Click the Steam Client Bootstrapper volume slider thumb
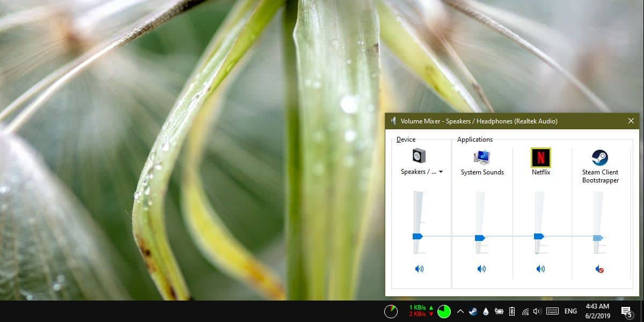Screen dimensions: 644x322 click(x=598, y=238)
